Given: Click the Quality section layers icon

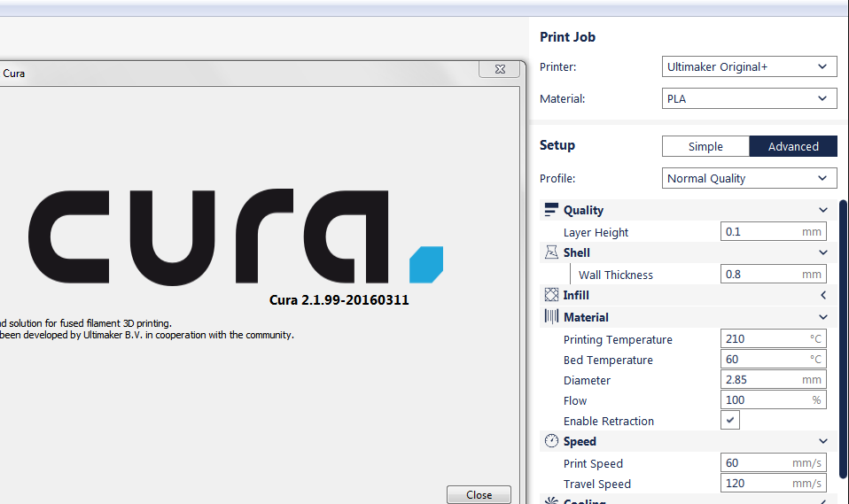Looking at the screenshot, I should tap(550, 210).
